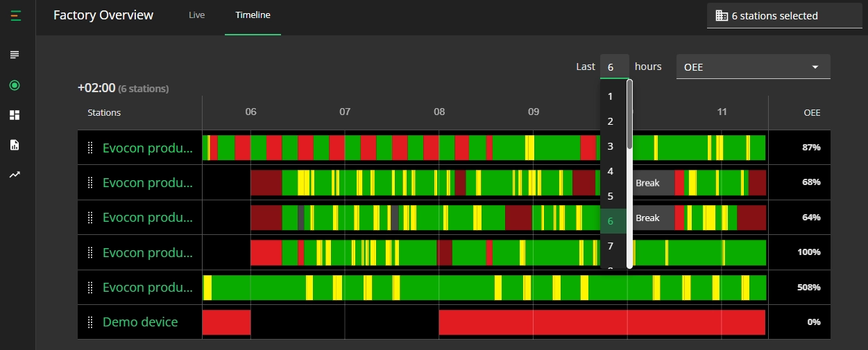Click Demo device's short red bar at 06
The height and width of the screenshot is (350, 868).
[226, 322]
